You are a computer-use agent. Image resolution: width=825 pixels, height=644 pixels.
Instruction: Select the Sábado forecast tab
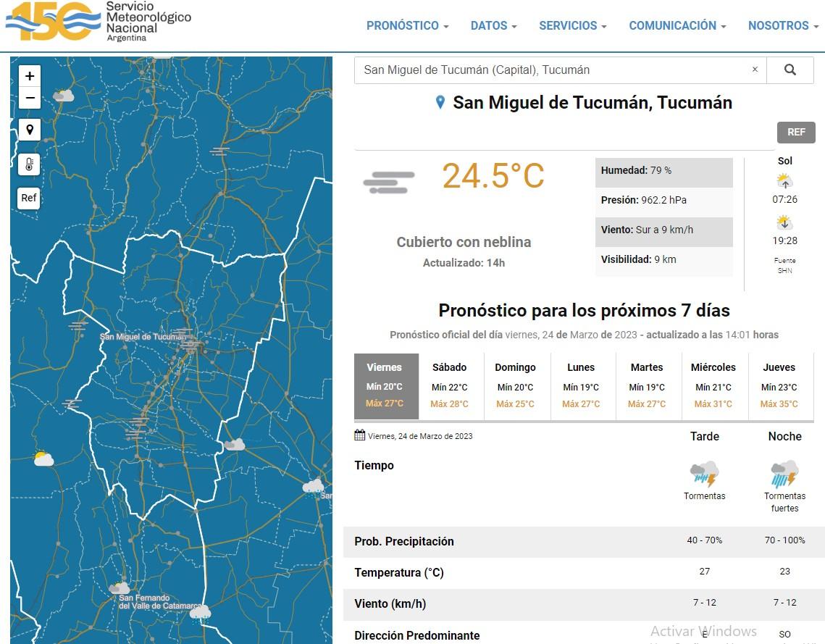tap(449, 386)
